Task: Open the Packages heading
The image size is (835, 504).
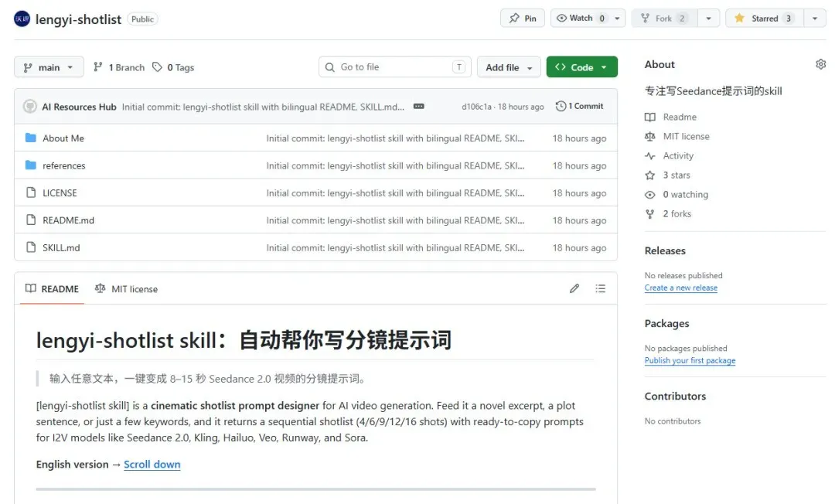Action: tap(666, 324)
